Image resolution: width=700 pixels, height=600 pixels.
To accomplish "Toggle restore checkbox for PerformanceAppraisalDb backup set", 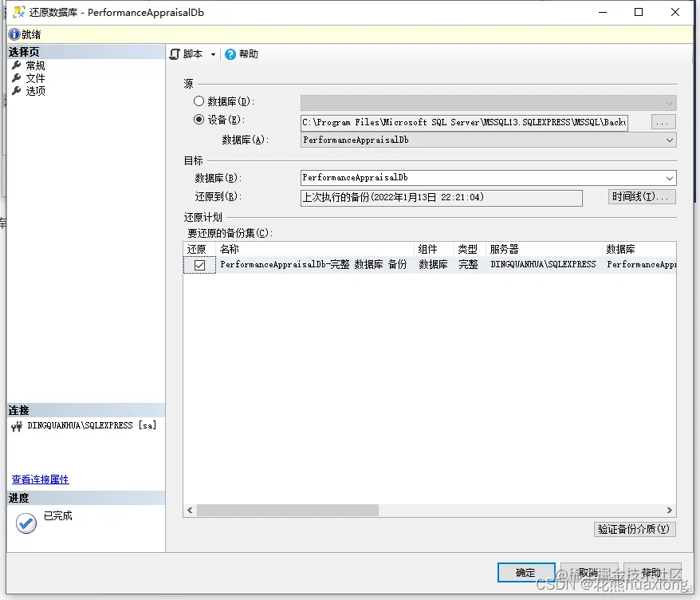I will point(199,265).
